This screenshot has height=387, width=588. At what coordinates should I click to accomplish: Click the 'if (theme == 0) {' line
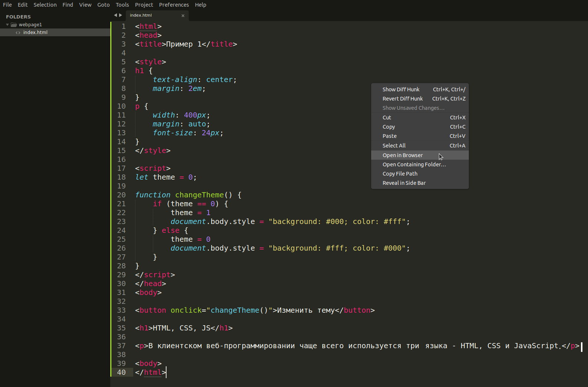click(x=191, y=204)
